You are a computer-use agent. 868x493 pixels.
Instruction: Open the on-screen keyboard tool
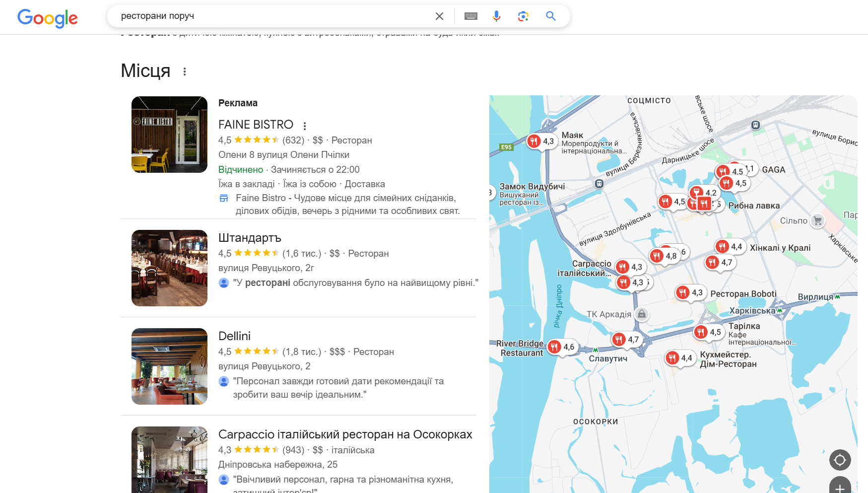point(471,16)
